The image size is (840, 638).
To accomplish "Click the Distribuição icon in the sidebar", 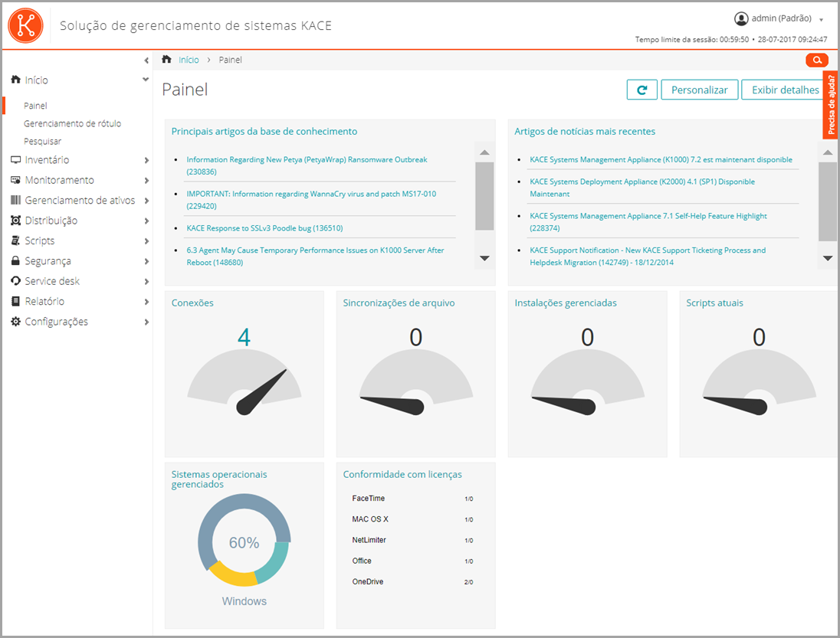I will pyautogui.click(x=17, y=220).
